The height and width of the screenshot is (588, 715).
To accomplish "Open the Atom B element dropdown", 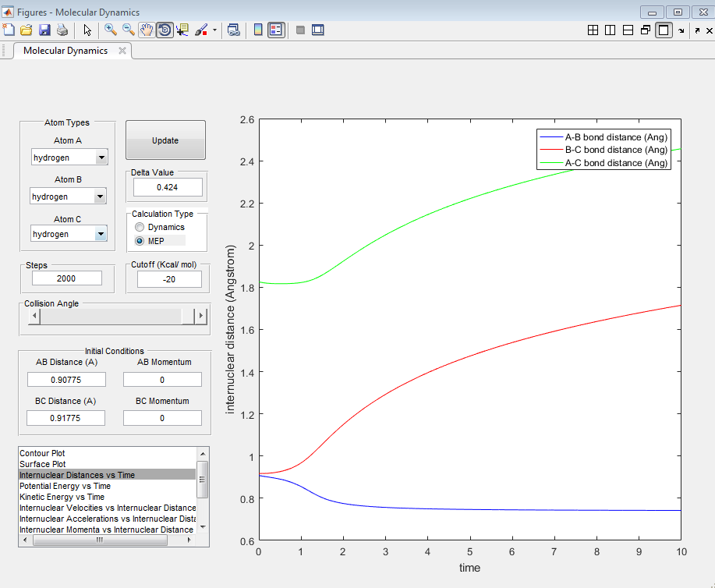I will point(99,197).
